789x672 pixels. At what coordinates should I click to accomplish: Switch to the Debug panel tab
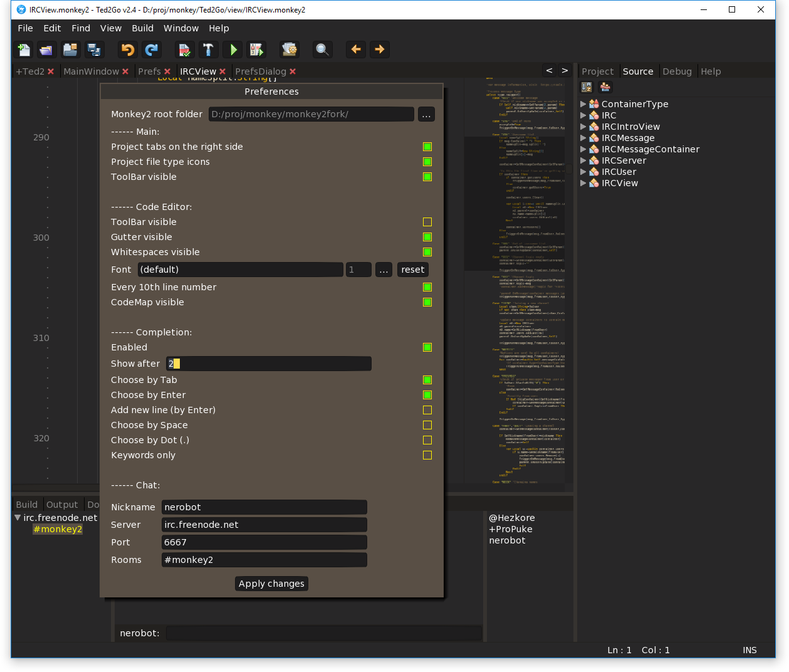point(677,71)
